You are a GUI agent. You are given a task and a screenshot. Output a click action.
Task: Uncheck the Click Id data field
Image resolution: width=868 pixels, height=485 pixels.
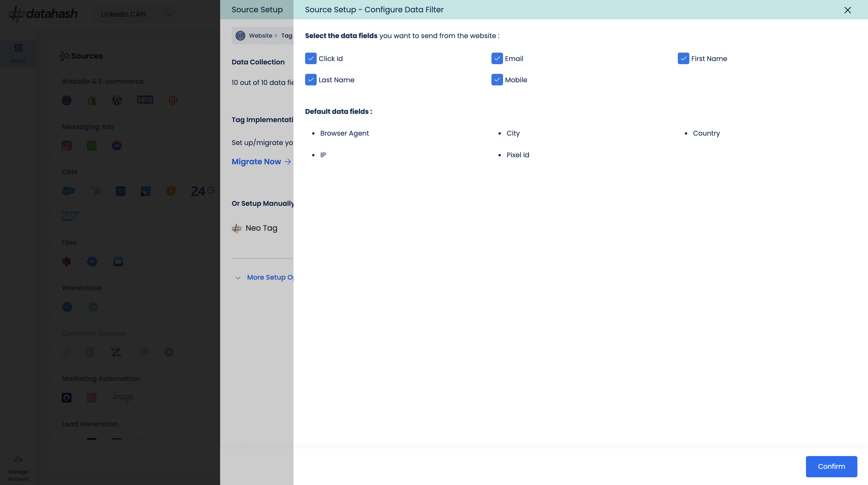[x=311, y=59]
